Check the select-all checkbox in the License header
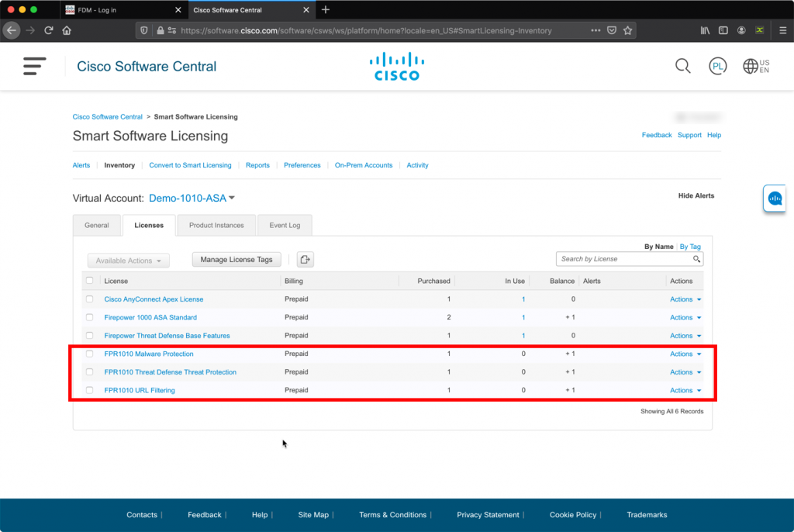This screenshot has height=532, width=794. pyautogui.click(x=89, y=280)
